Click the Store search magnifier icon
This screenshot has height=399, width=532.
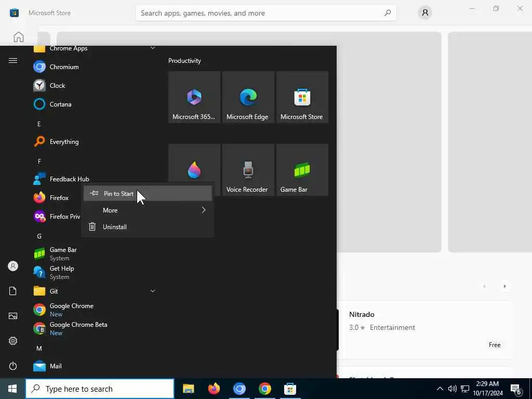click(x=388, y=13)
